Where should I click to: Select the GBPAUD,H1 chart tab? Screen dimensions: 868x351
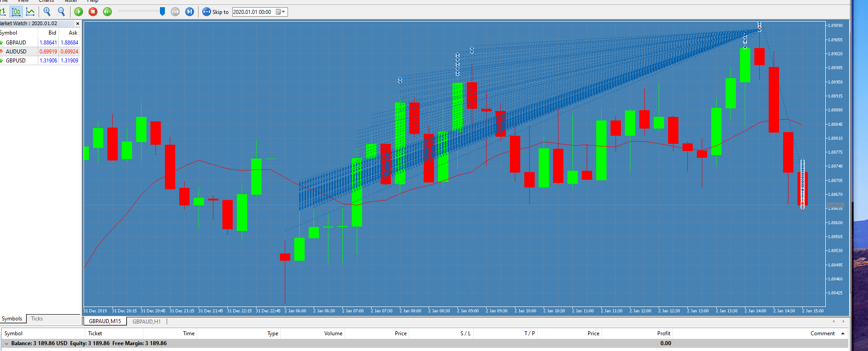tap(146, 321)
